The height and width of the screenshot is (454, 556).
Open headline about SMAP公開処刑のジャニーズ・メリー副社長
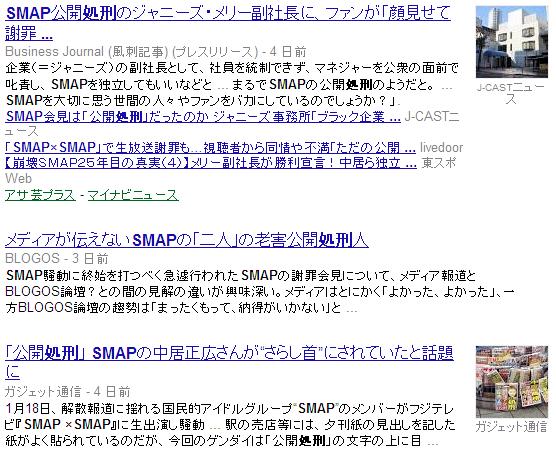[228, 23]
